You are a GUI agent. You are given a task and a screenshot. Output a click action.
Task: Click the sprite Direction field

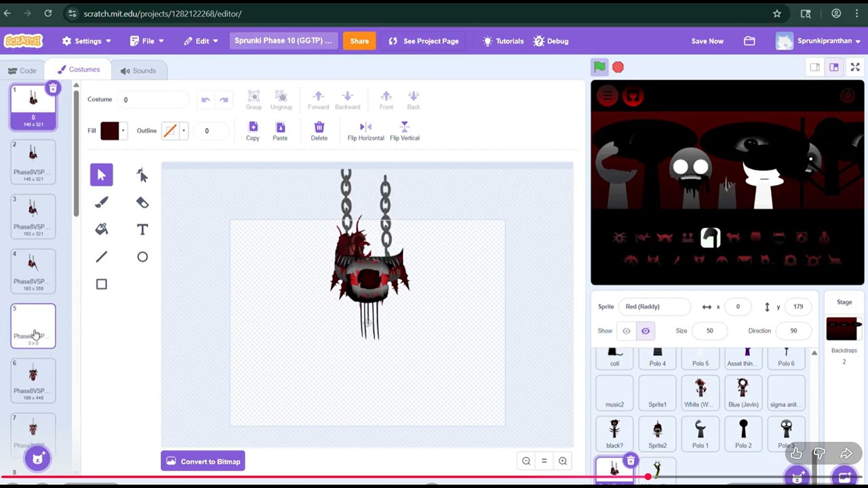(x=793, y=331)
